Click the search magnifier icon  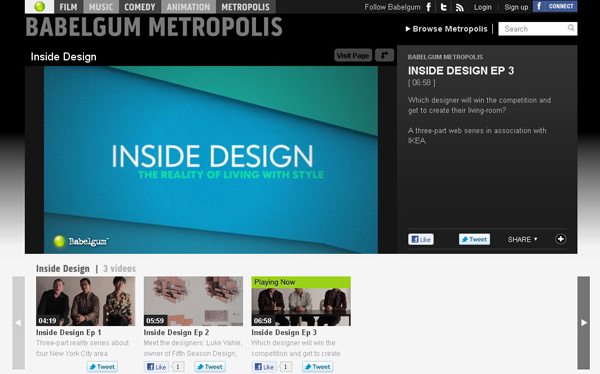coord(571,28)
